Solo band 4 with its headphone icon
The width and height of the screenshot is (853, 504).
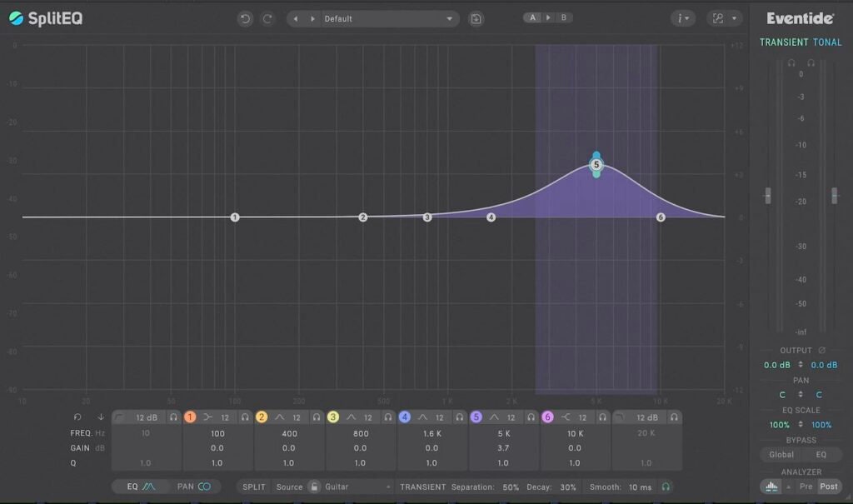tap(459, 417)
